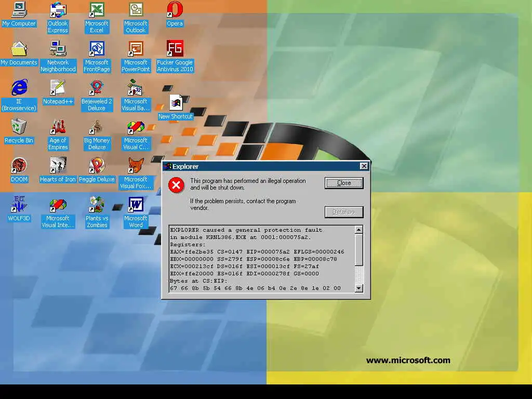
Task: Click the Explorer dialog title bar text
Action: (185, 166)
